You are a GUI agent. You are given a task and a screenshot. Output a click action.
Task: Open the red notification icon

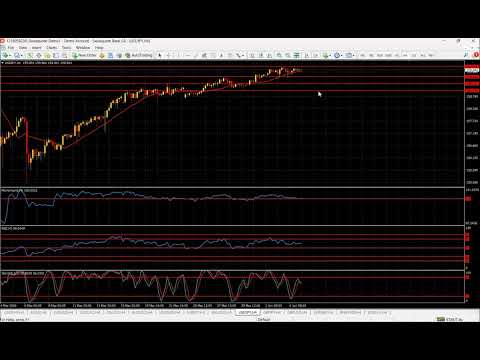[476, 54]
